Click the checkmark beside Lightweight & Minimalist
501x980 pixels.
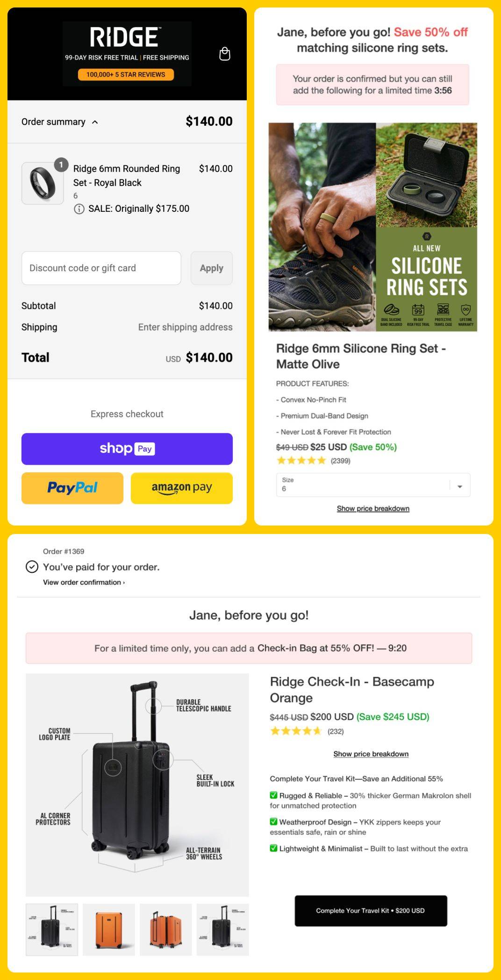pos(273,849)
